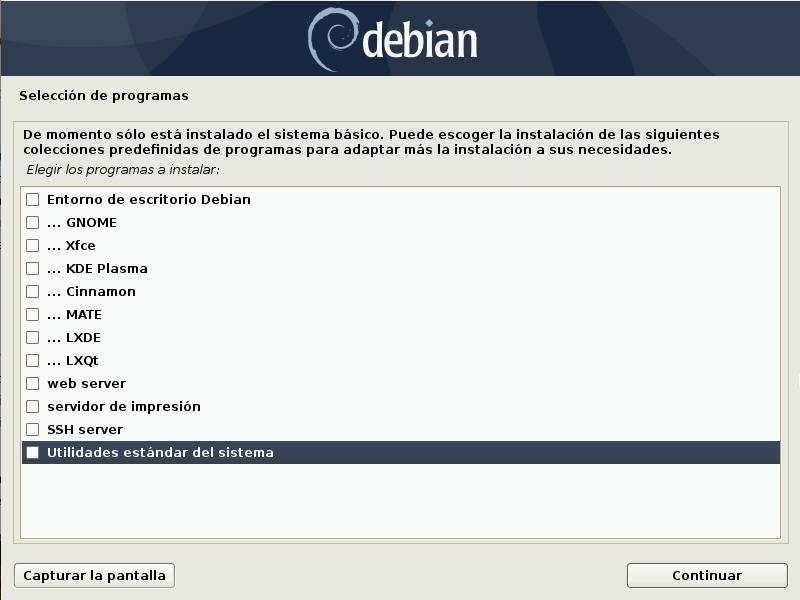Check the Entorno de escritorio Debian checkbox
Viewport: 800px width, 600px height.
(x=33, y=199)
